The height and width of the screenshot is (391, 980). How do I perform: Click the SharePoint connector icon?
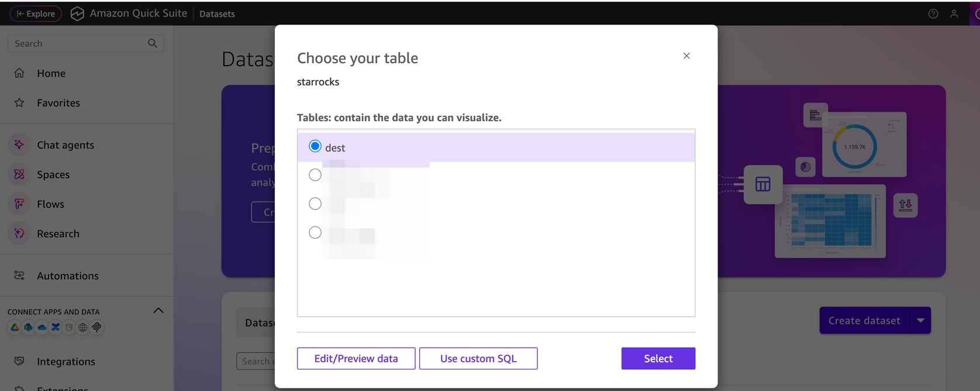point(28,328)
